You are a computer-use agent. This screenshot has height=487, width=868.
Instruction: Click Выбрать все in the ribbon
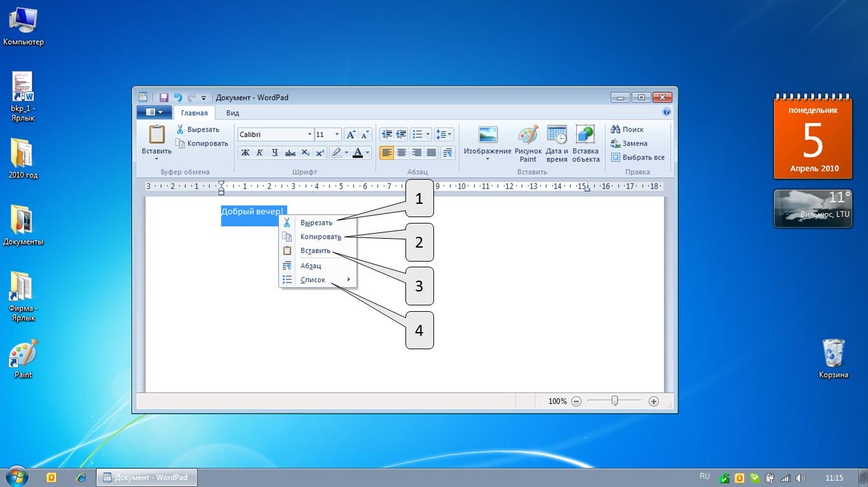638,157
